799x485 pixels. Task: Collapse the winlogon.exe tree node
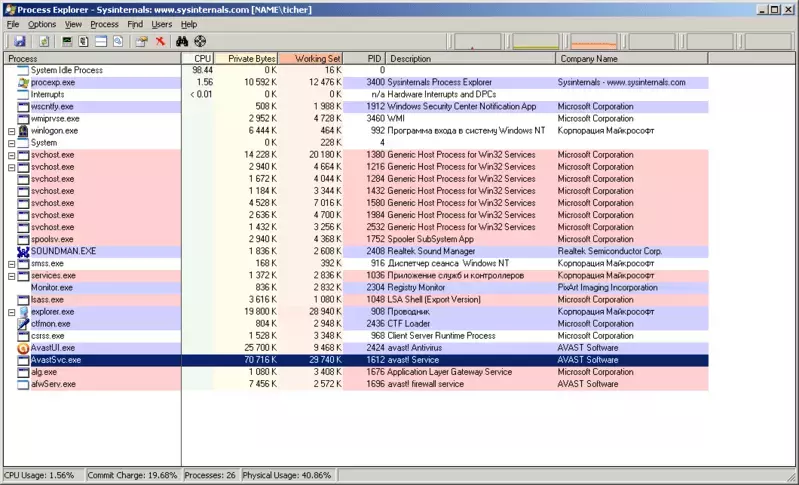pyautogui.click(x=11, y=131)
